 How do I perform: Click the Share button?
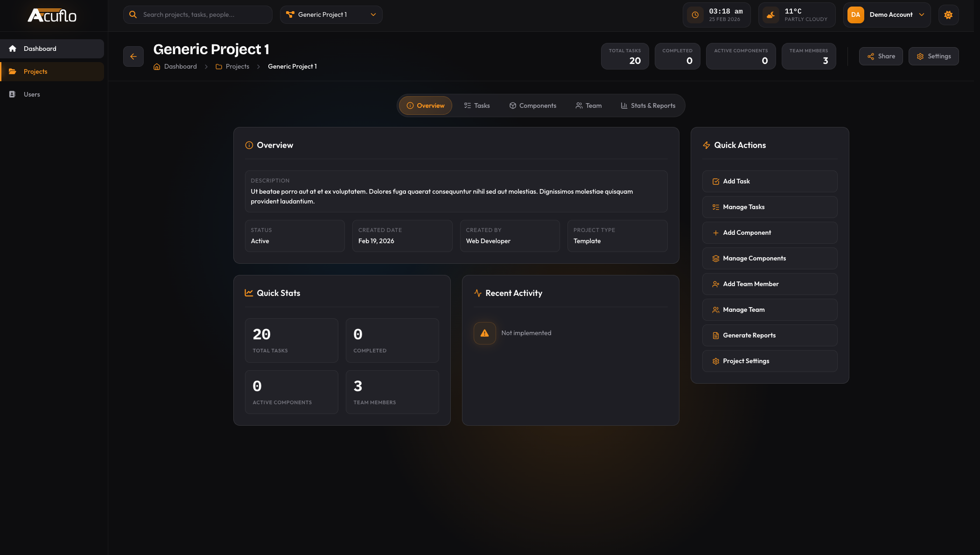pyautogui.click(x=881, y=56)
